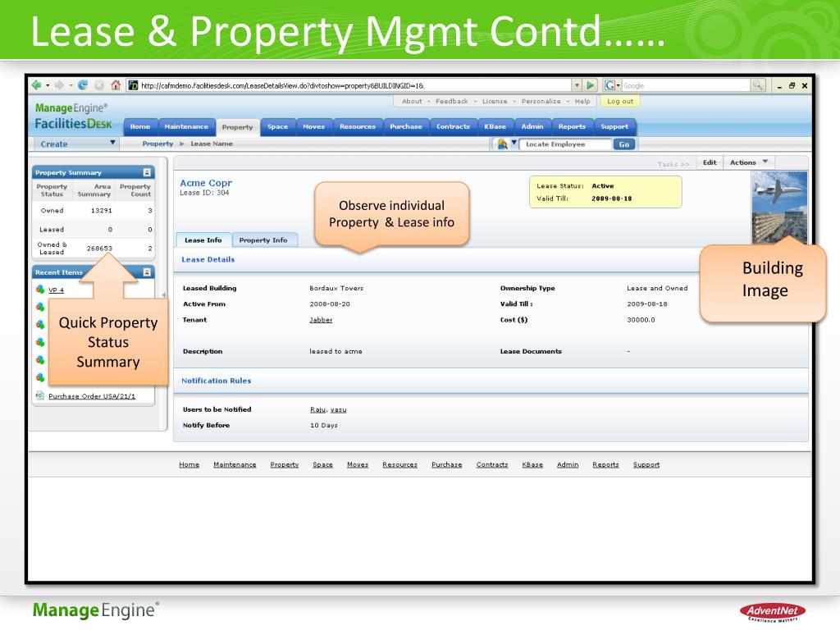The height and width of the screenshot is (630, 840).
Task: Click the Acme Copr lease title
Action: pyautogui.click(x=206, y=183)
